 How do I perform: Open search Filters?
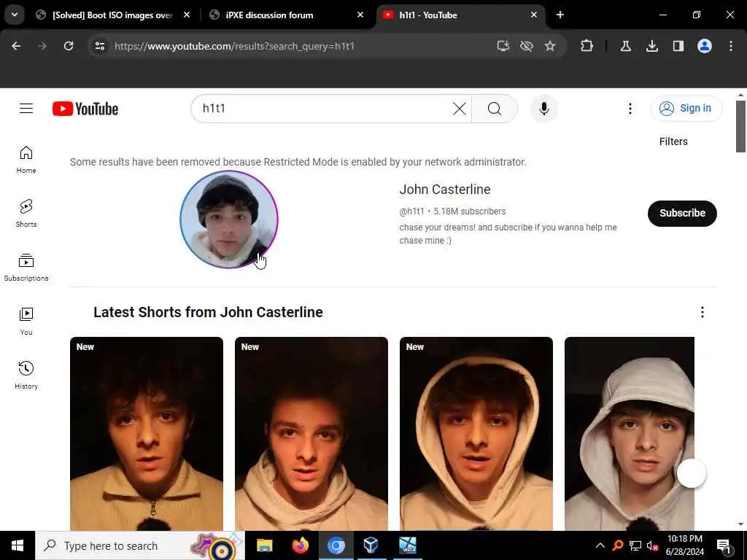click(673, 141)
